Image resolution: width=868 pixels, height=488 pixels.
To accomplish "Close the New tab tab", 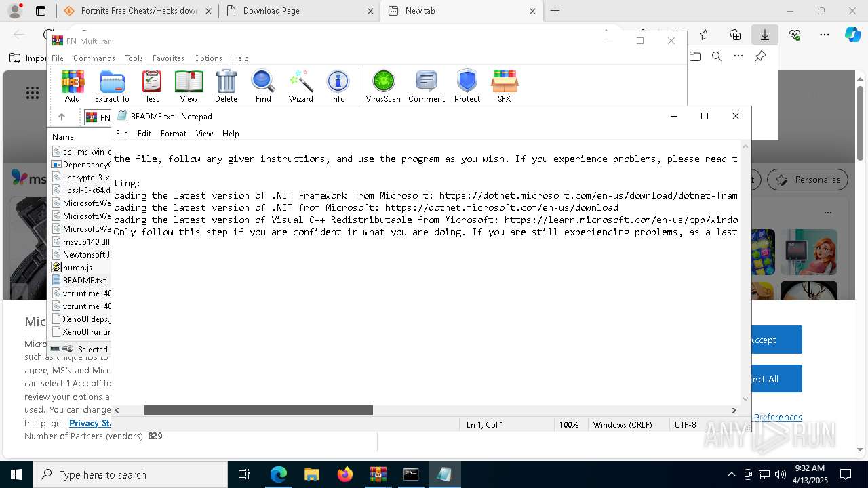I will click(532, 11).
